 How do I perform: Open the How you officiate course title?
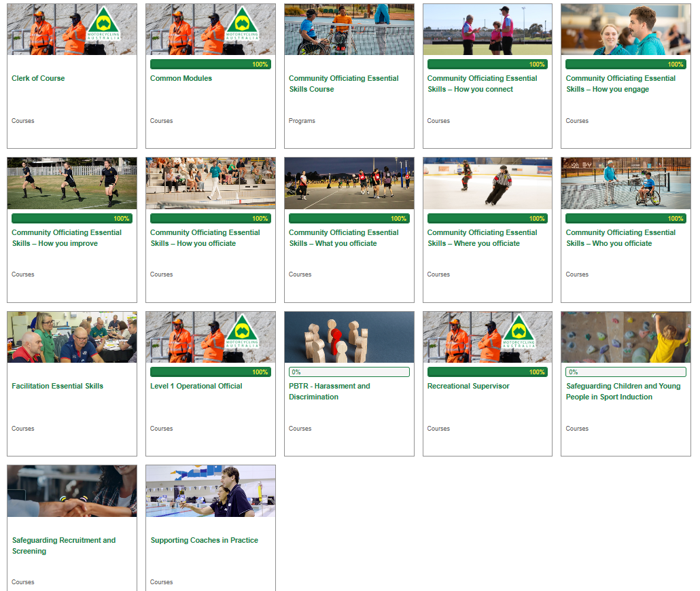coord(205,238)
